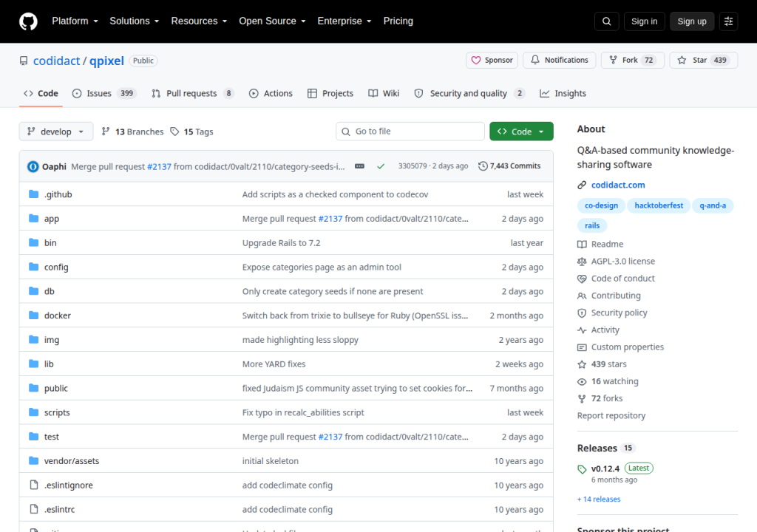This screenshot has width=757, height=532.
Task: Expand the Resources menu
Action: [199, 21]
